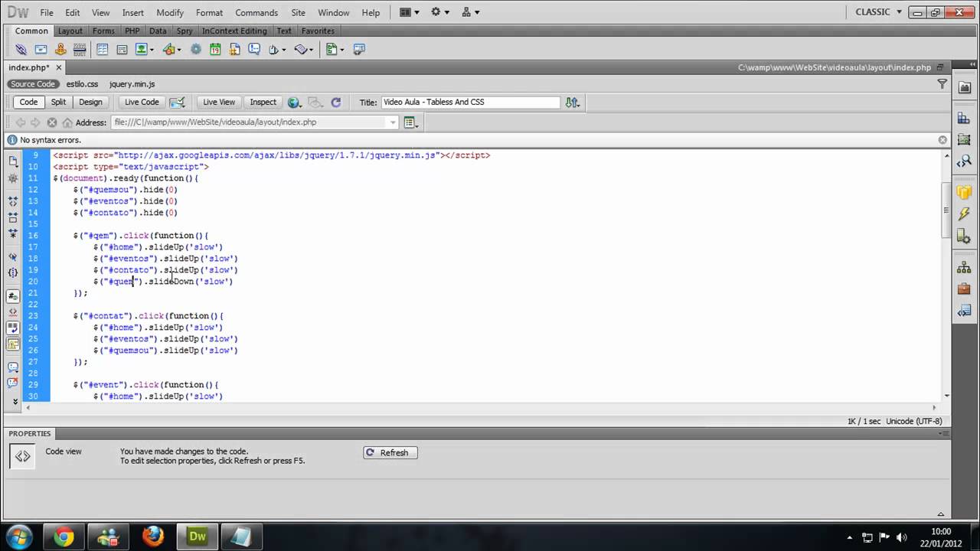
Task: Select Parent Tag in coding toolbar
Action: [x=13, y=257]
